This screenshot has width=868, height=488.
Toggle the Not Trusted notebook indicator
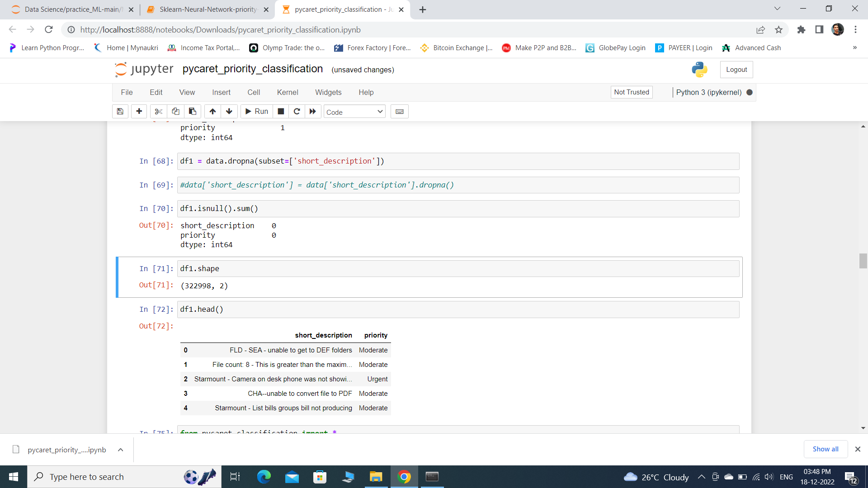pos(631,92)
